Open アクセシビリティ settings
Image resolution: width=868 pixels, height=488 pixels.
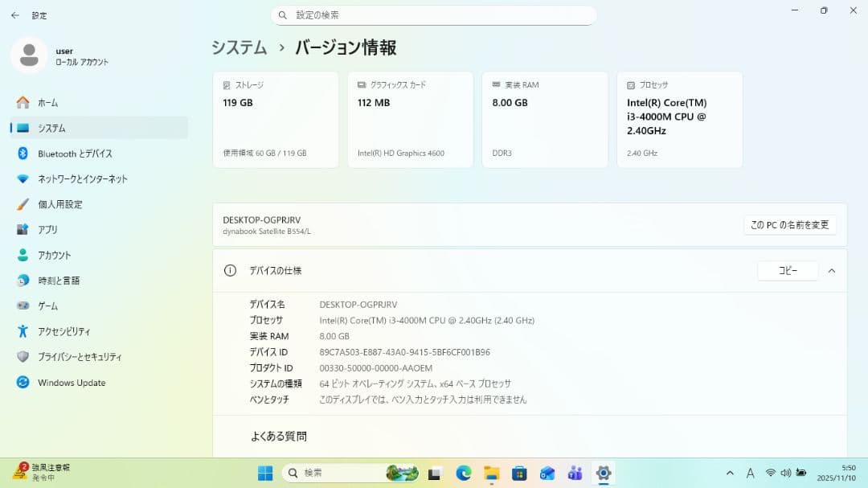[x=63, y=331]
